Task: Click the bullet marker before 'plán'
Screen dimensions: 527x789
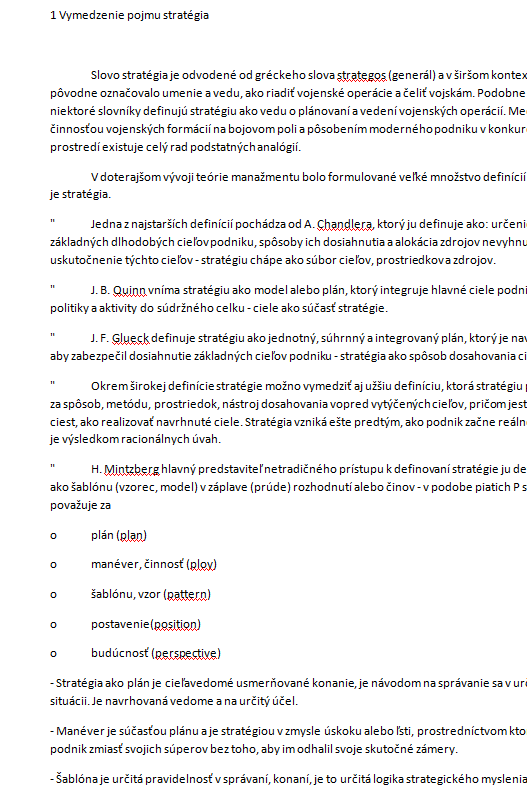Action: tap(53, 536)
